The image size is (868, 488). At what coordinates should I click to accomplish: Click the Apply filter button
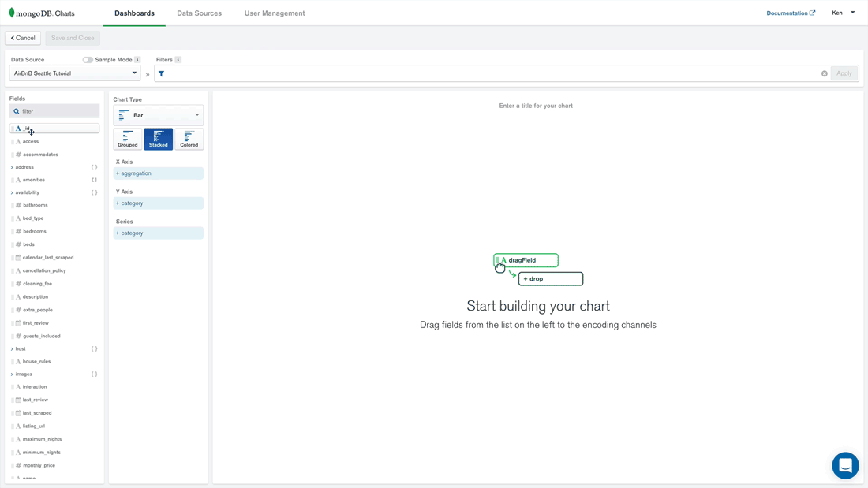(x=844, y=73)
